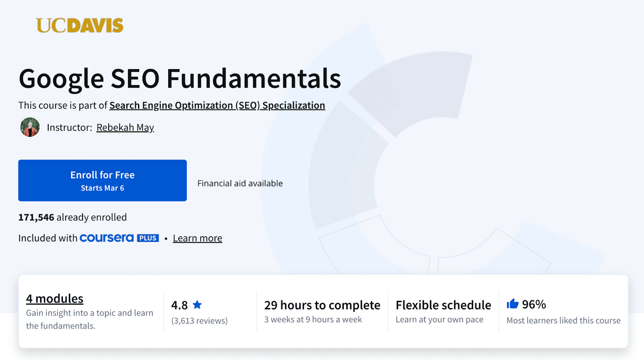Click the instructor profile photo
Image resolution: width=644 pixels, height=360 pixels.
(x=30, y=128)
